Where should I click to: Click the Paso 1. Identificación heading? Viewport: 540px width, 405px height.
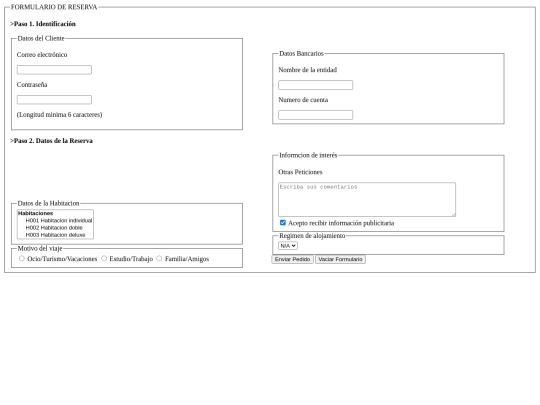click(x=43, y=24)
